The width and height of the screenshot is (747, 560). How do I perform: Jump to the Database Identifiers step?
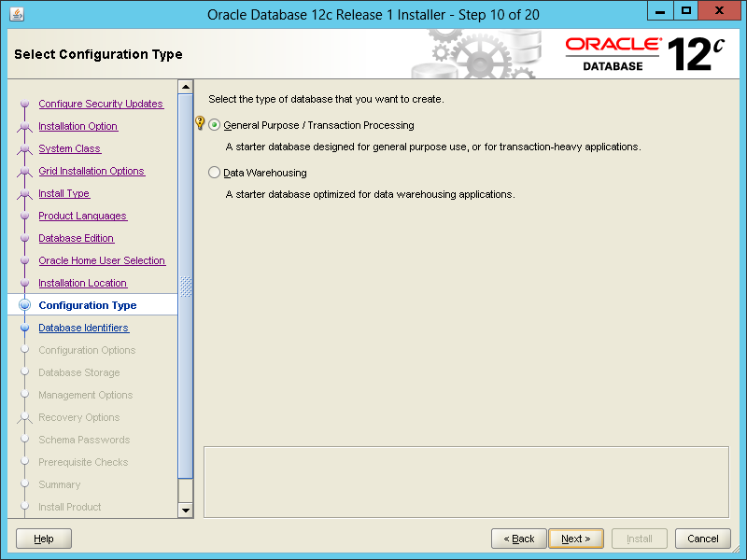(84, 328)
